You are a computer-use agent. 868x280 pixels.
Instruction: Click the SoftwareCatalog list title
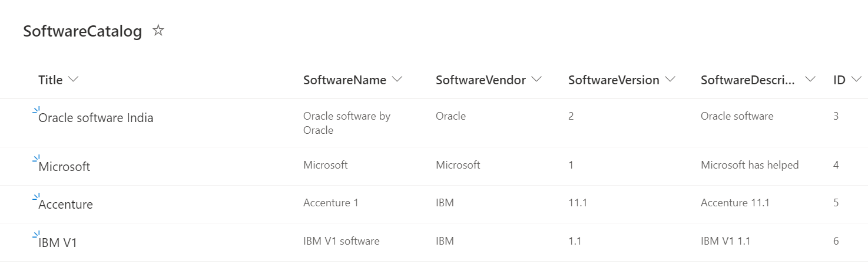pyautogui.click(x=82, y=32)
